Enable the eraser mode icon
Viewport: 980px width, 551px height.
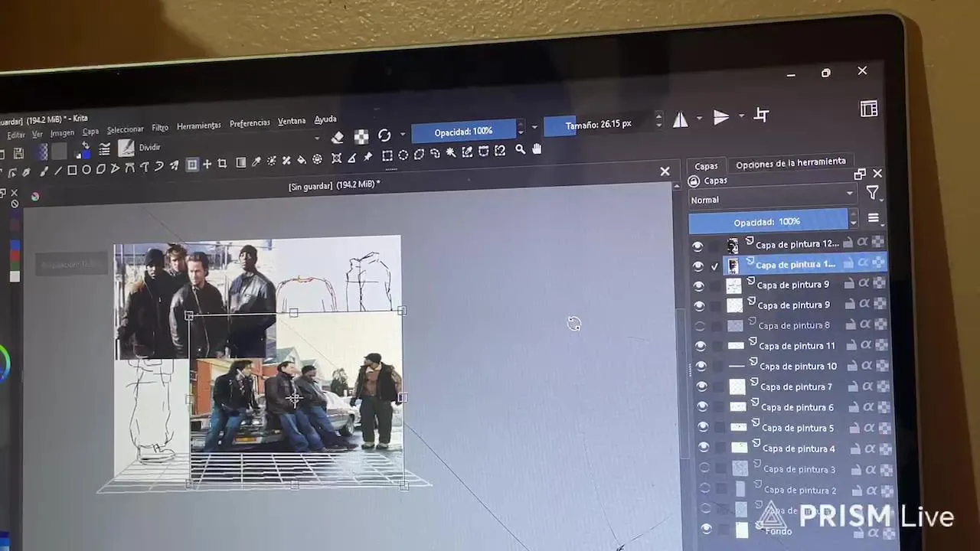point(338,138)
